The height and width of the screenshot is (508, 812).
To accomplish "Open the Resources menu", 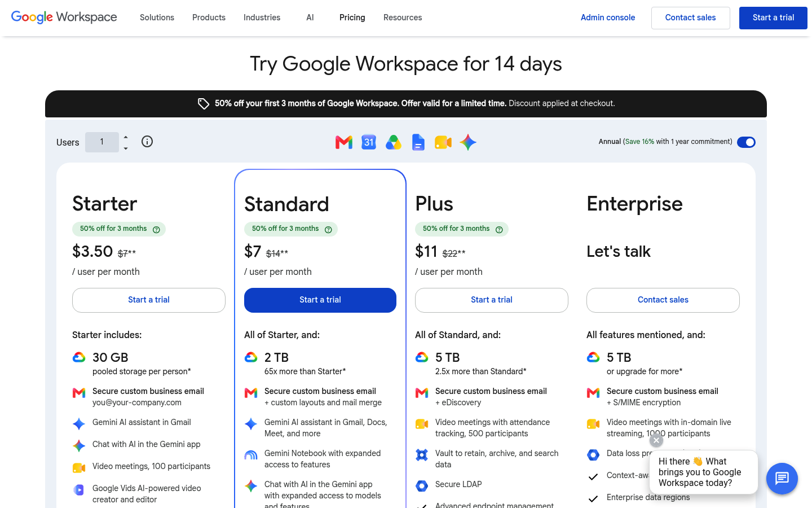I will 403,17.
